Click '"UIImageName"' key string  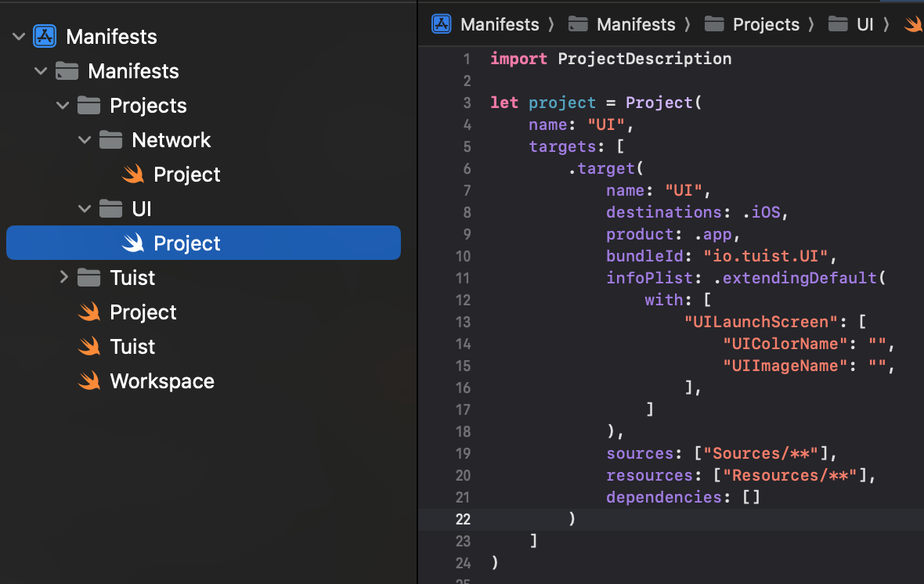pos(785,366)
